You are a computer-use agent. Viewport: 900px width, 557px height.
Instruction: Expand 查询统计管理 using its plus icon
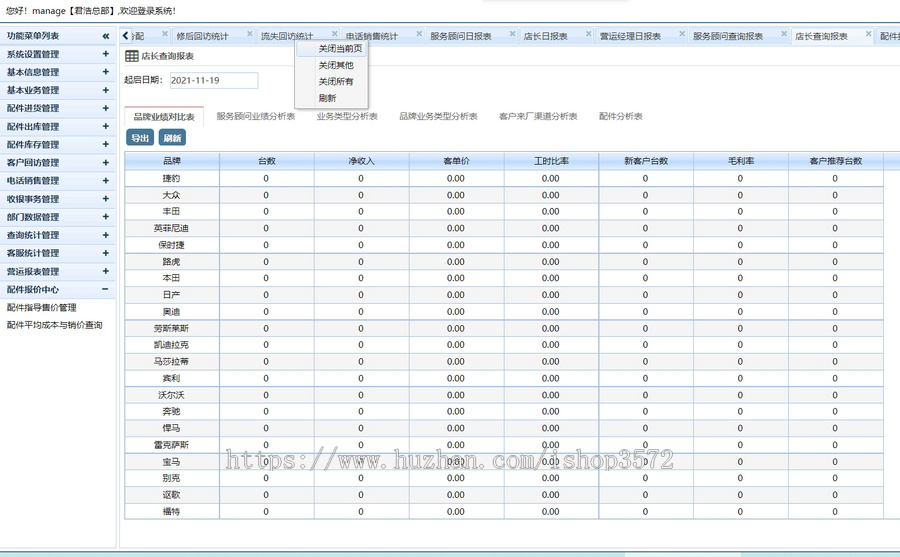tap(106, 235)
